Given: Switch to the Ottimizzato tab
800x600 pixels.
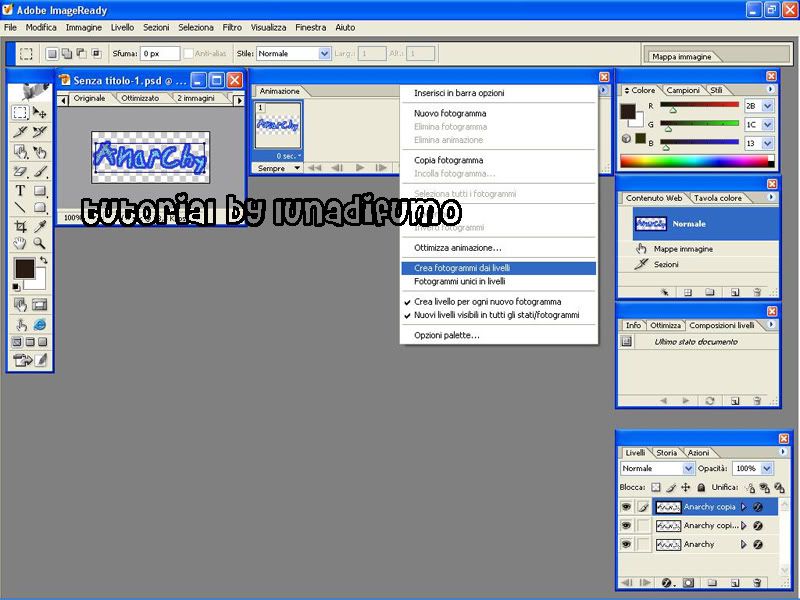Looking at the screenshot, I should 140,98.
